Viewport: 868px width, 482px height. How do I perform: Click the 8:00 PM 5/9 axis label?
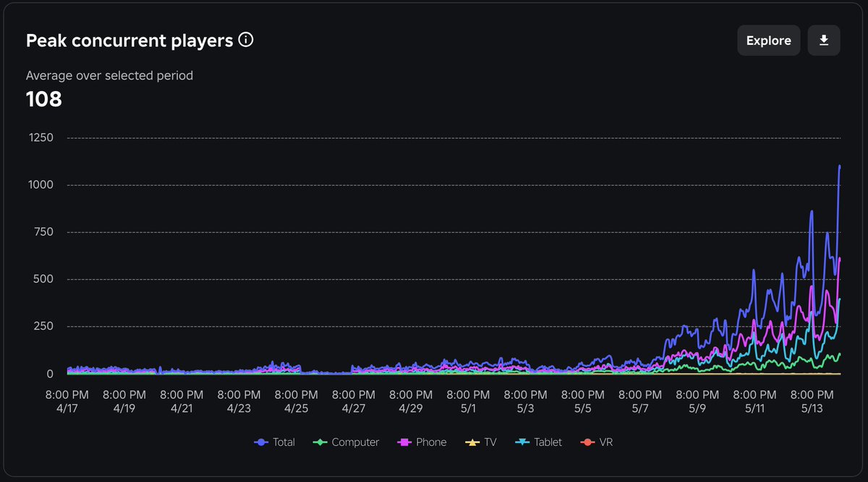[697, 402]
